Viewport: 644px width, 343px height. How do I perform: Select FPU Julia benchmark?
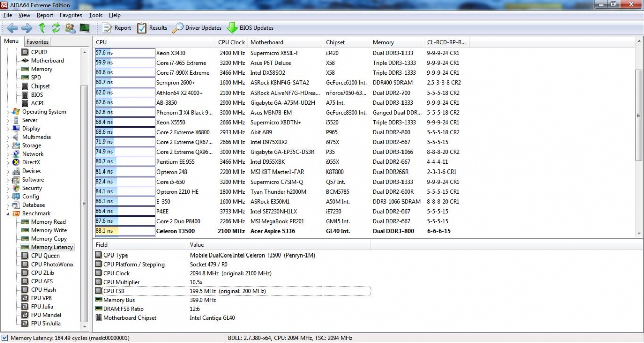(x=42, y=306)
